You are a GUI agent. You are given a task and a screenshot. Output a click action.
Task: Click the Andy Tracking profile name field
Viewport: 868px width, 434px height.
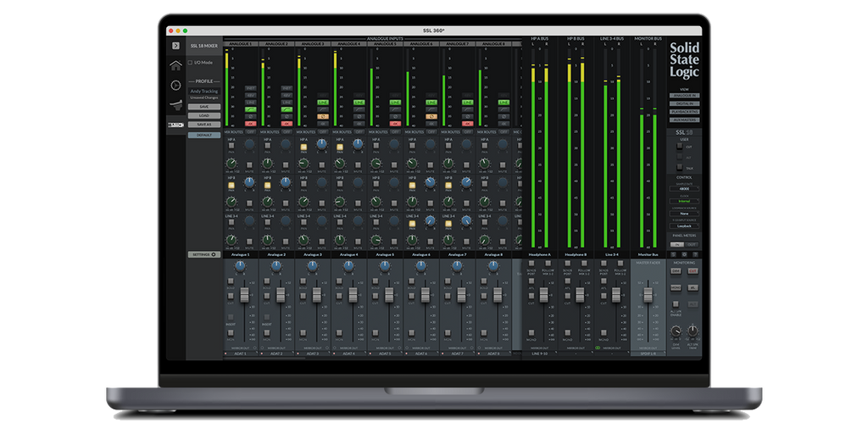(x=203, y=91)
